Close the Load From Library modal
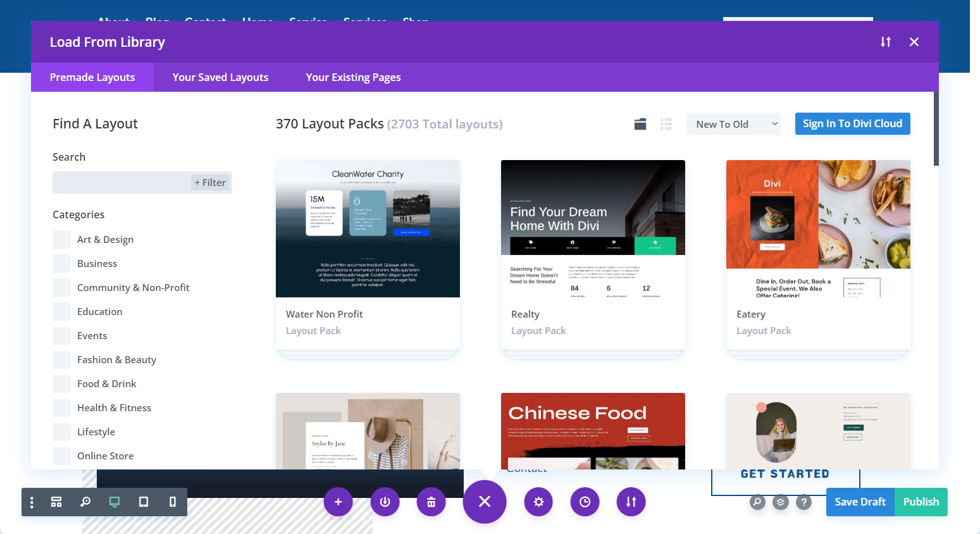980x534 pixels. point(914,42)
